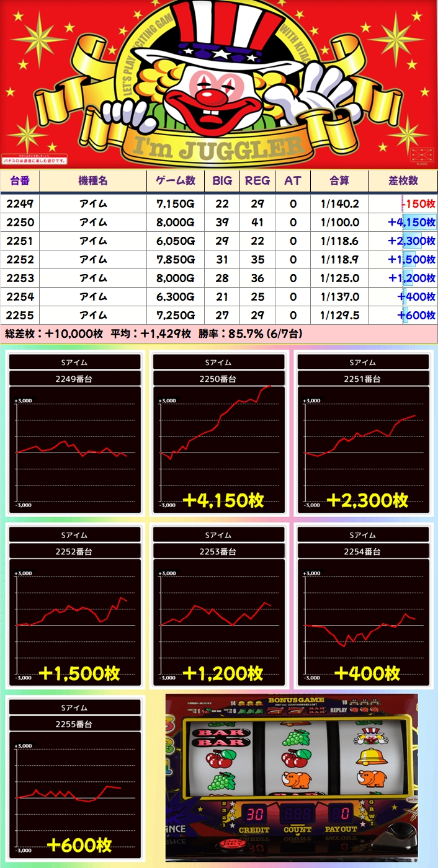Click the CREDIT display showing 30
Image resolution: width=438 pixels, height=868 pixels.
pyautogui.click(x=254, y=813)
